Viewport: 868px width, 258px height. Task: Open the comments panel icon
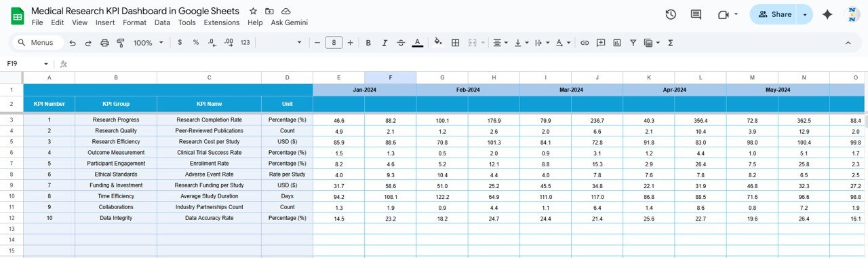[x=696, y=14]
